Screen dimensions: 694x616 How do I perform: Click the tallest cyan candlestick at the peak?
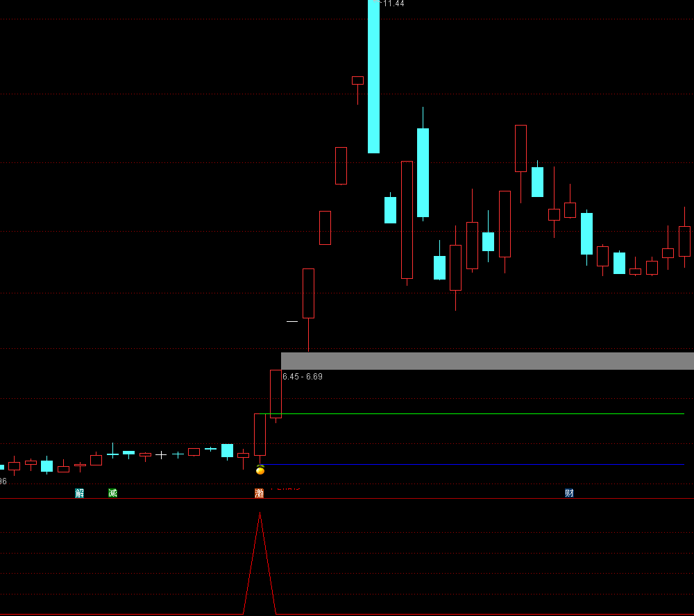coord(373,76)
